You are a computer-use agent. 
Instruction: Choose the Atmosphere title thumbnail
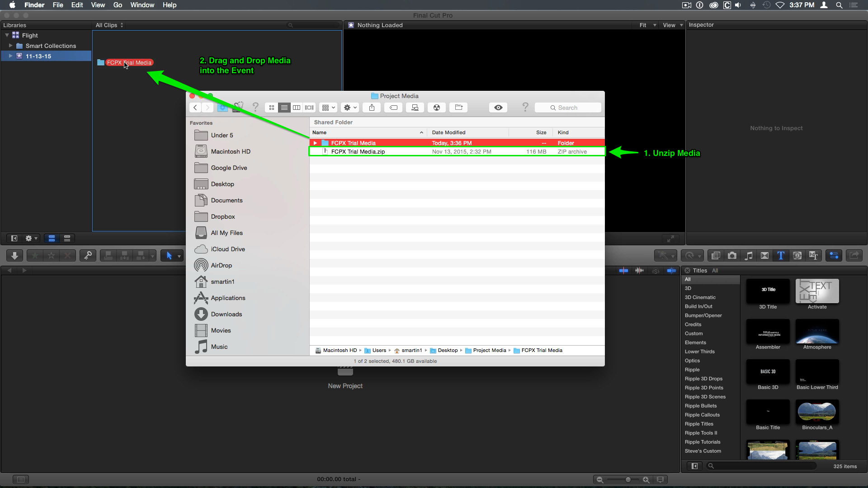click(x=817, y=331)
